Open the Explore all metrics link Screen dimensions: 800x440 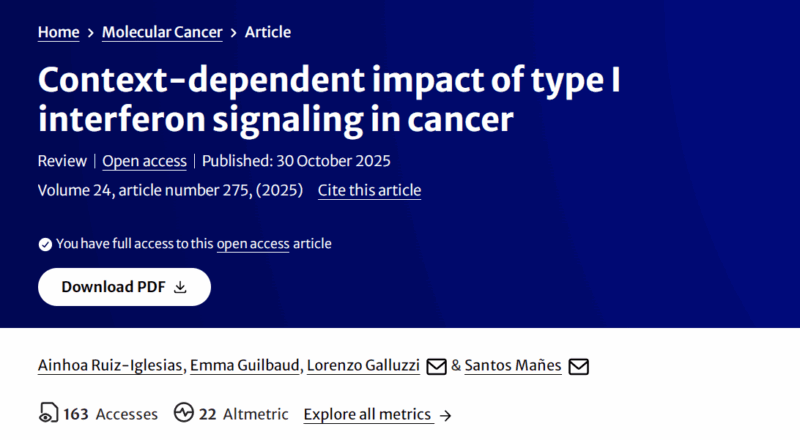coord(367,414)
